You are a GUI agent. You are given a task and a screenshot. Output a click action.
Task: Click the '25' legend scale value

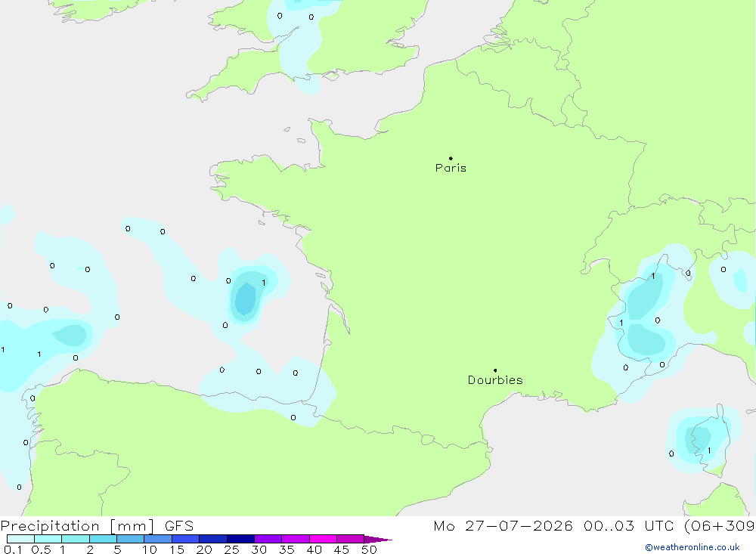click(x=231, y=549)
